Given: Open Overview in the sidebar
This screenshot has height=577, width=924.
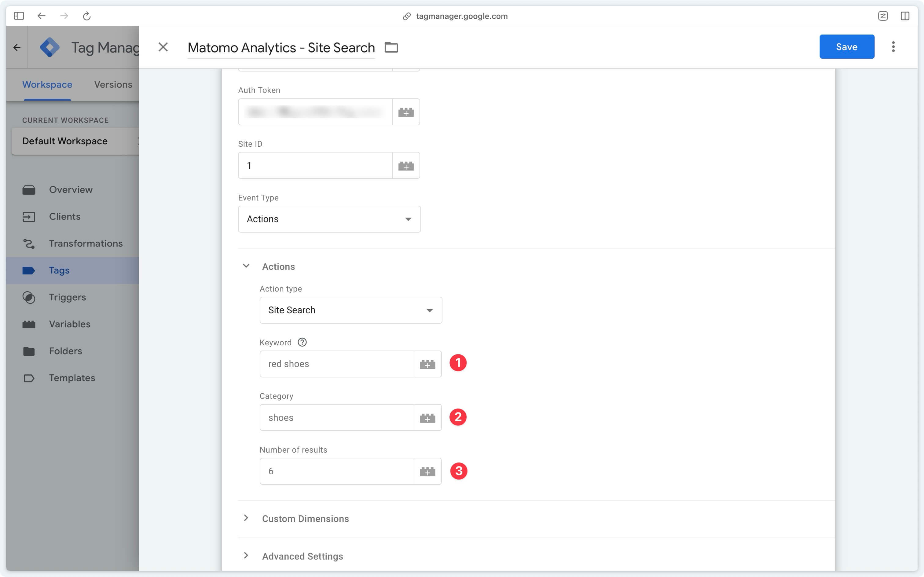Looking at the screenshot, I should [x=72, y=190].
